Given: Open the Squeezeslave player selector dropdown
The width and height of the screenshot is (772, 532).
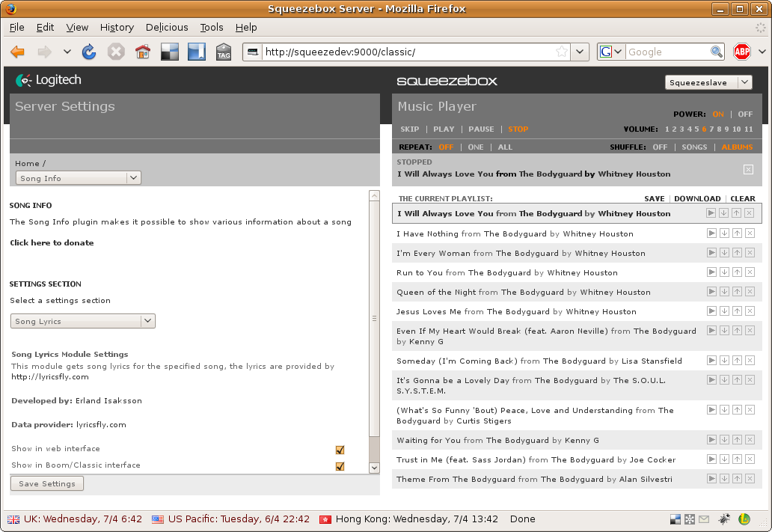Looking at the screenshot, I should [708, 82].
